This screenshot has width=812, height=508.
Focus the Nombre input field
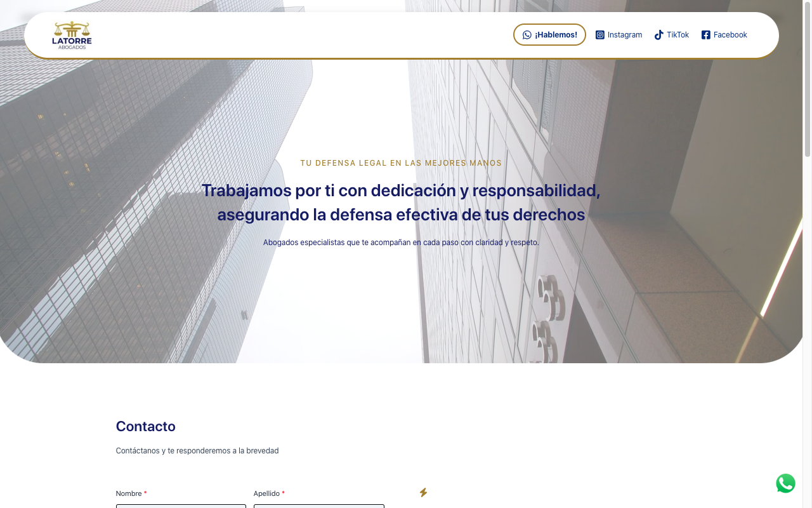pyautogui.click(x=181, y=506)
